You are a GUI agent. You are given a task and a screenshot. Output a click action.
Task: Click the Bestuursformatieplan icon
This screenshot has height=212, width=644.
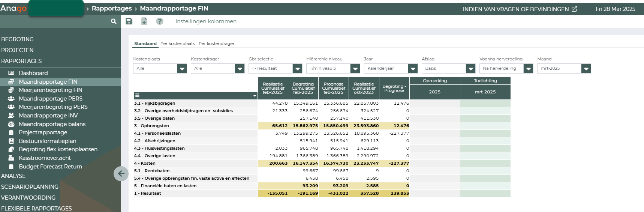(11, 141)
